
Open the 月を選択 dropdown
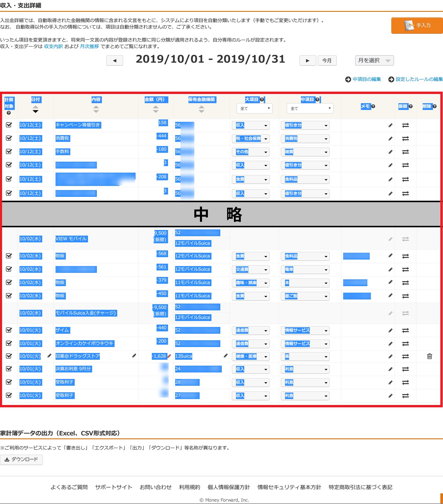coord(374,61)
